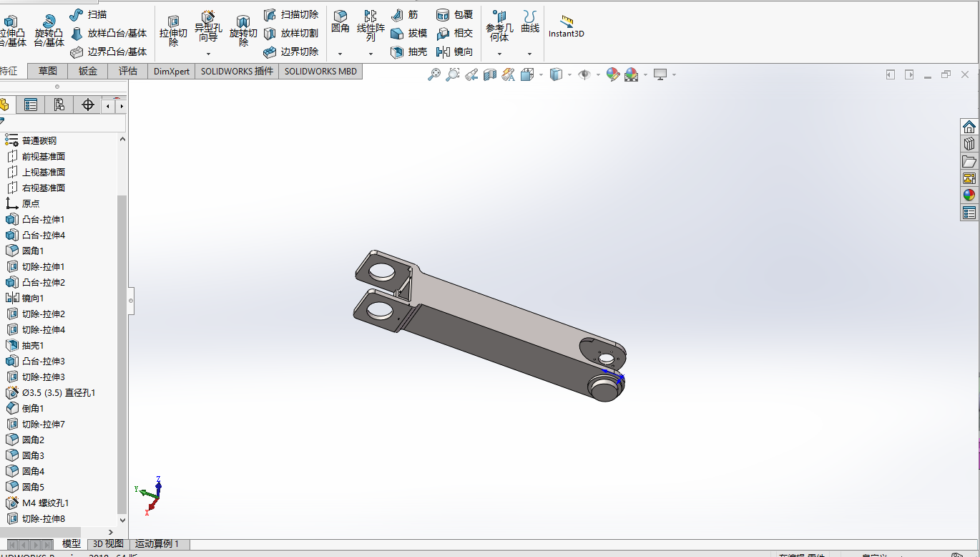Switch to the 评估 ribbon tab
This screenshot has height=557, width=980.
[128, 71]
